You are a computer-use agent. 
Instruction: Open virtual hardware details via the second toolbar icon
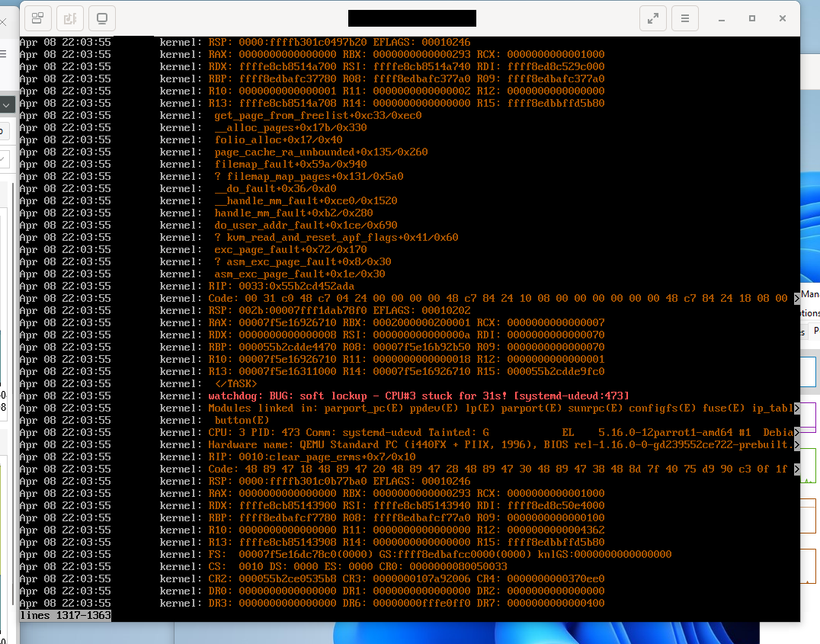(x=69, y=18)
